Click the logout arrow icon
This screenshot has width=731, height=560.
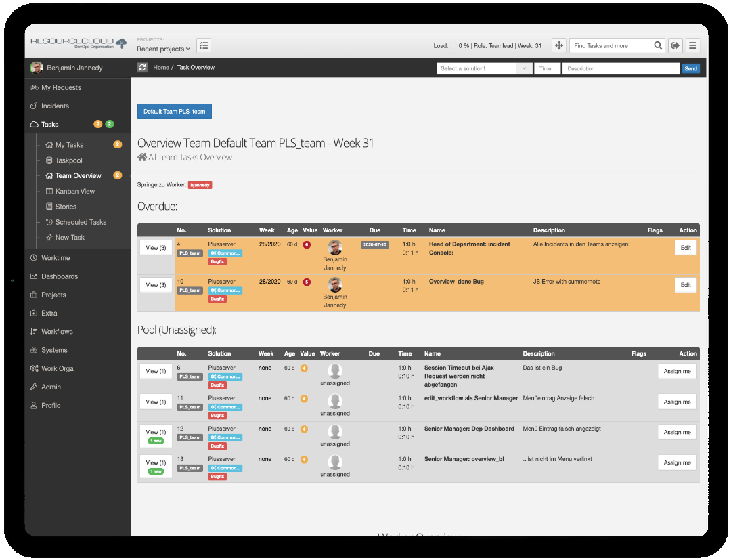pos(675,45)
